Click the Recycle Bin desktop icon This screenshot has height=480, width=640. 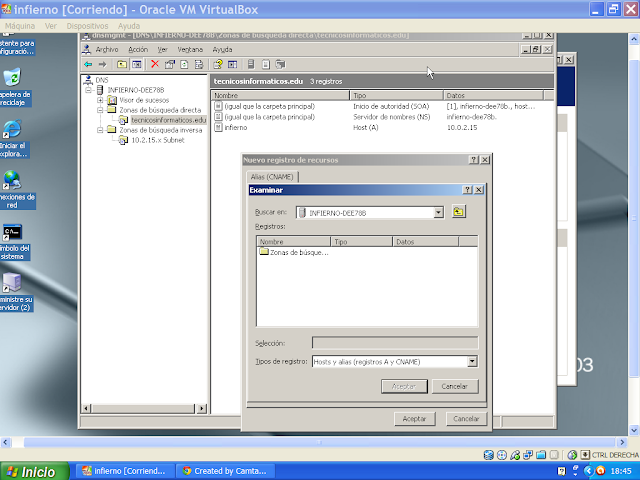pos(12,77)
